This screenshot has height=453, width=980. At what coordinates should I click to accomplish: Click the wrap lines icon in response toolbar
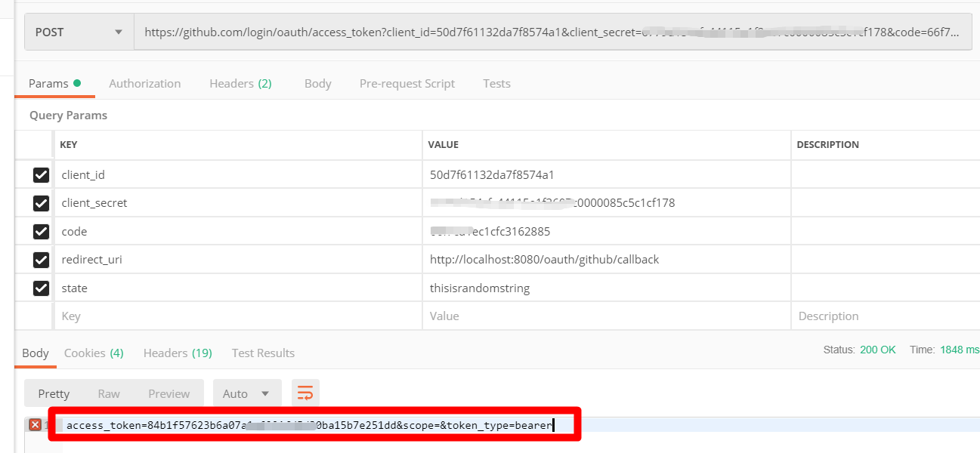[305, 393]
